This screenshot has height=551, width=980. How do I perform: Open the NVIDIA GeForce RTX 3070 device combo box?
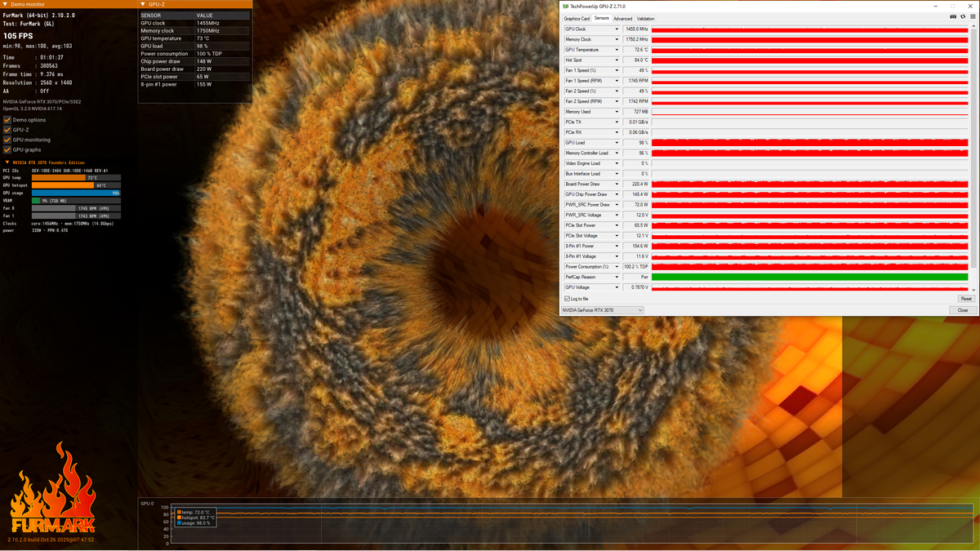coord(603,310)
